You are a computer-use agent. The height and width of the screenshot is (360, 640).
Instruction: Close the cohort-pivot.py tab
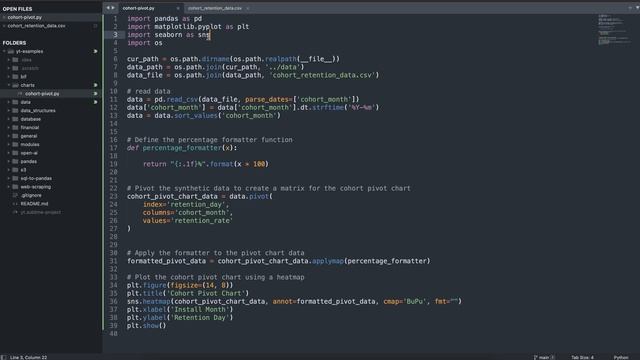pos(178,8)
